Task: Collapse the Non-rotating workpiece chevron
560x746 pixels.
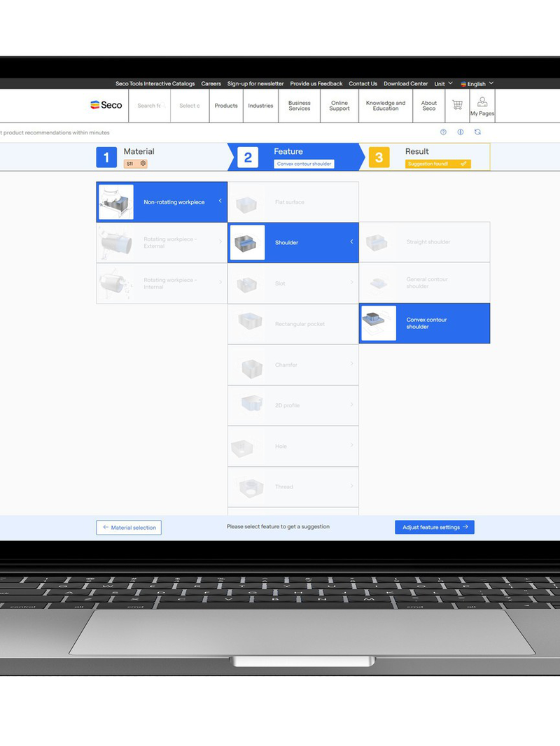Action: tap(220, 202)
